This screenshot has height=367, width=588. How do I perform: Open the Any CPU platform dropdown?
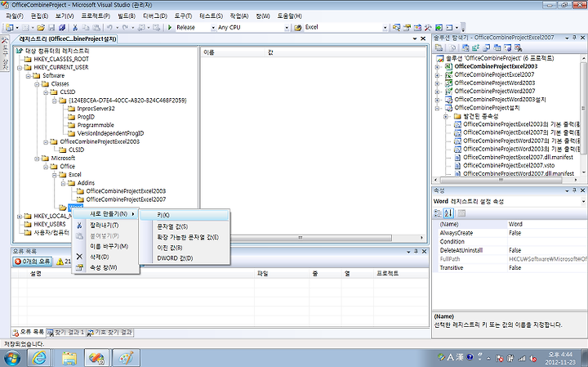[x=287, y=28]
